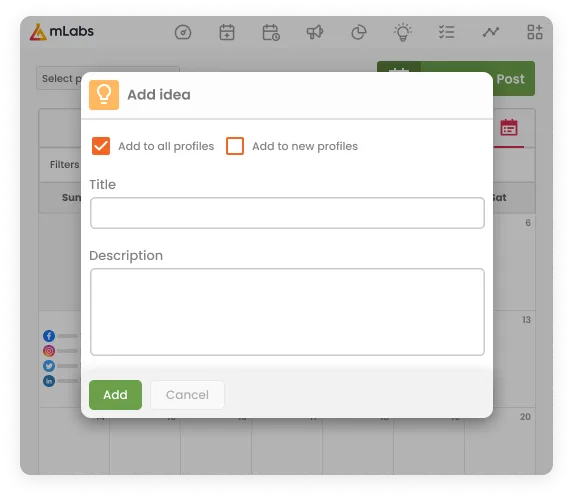Image resolution: width=573 pixels, height=499 pixels.
Task: Focus the Title input field
Action: [x=287, y=213]
